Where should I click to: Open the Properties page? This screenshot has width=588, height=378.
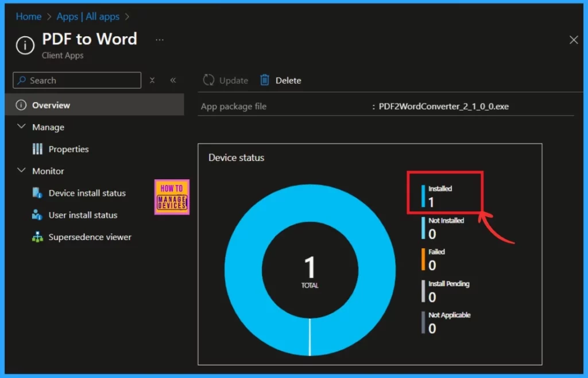pyautogui.click(x=69, y=149)
